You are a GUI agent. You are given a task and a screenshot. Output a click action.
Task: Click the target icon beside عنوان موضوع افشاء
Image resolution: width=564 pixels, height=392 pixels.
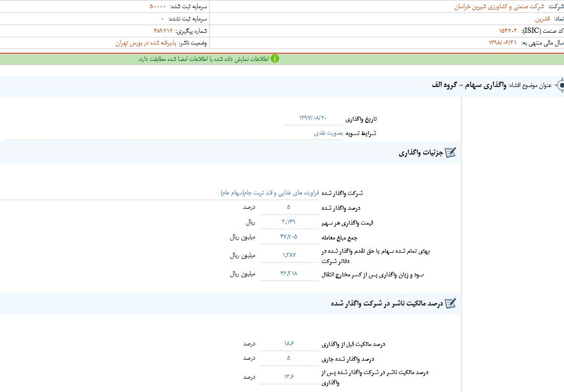pos(560,85)
